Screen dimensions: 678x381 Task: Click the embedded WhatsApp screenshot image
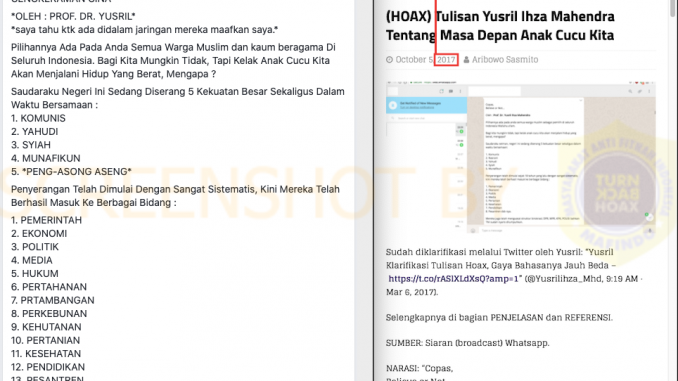pyautogui.click(x=521, y=157)
